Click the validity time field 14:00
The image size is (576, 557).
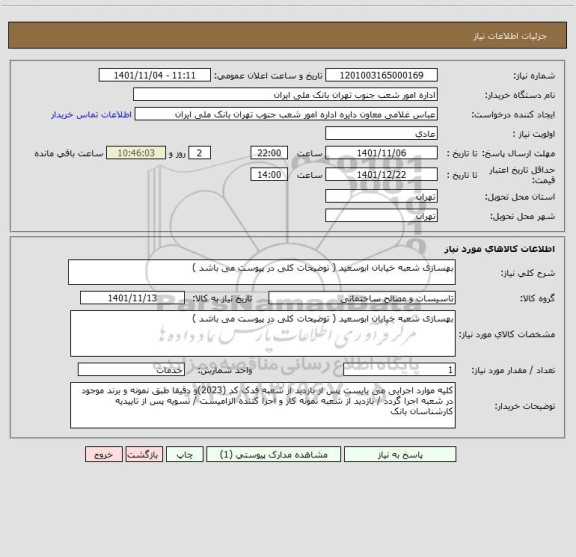click(x=269, y=175)
